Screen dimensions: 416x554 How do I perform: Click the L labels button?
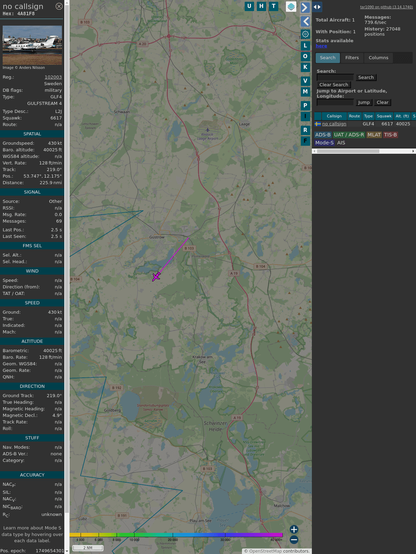point(305,46)
